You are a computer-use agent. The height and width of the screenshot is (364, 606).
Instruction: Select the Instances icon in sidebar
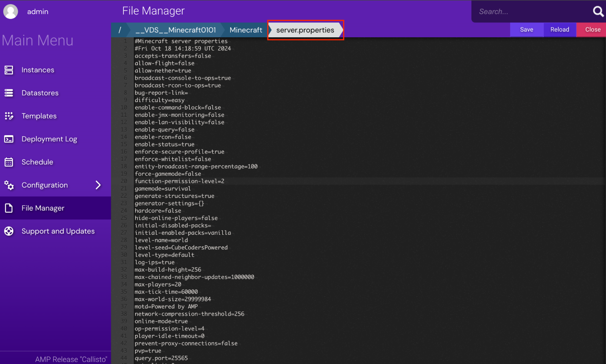pos(9,70)
